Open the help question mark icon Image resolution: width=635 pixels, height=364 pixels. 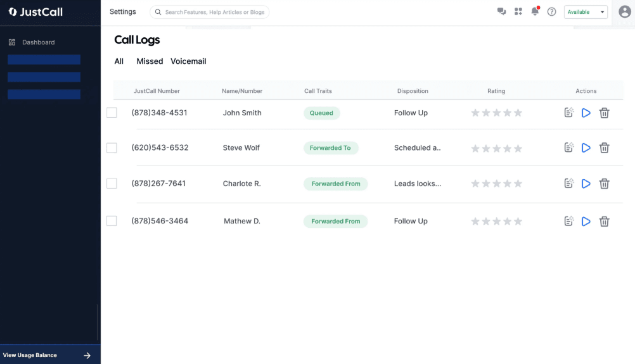pos(551,12)
